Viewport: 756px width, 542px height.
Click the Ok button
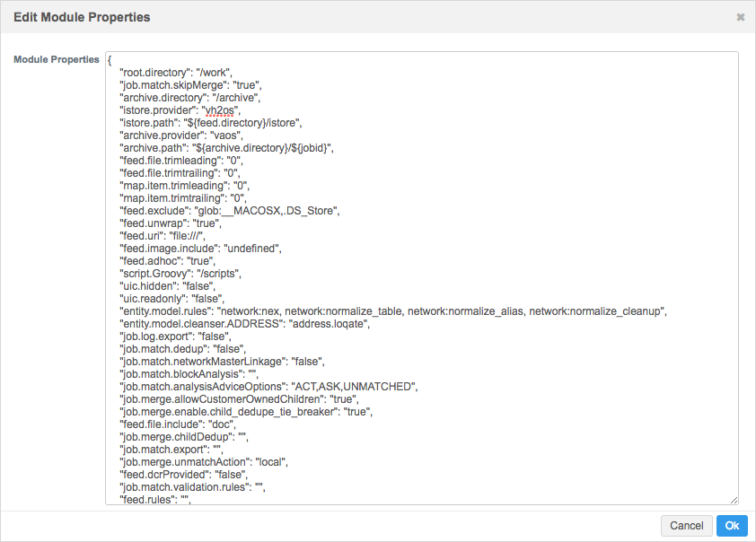pos(732,526)
